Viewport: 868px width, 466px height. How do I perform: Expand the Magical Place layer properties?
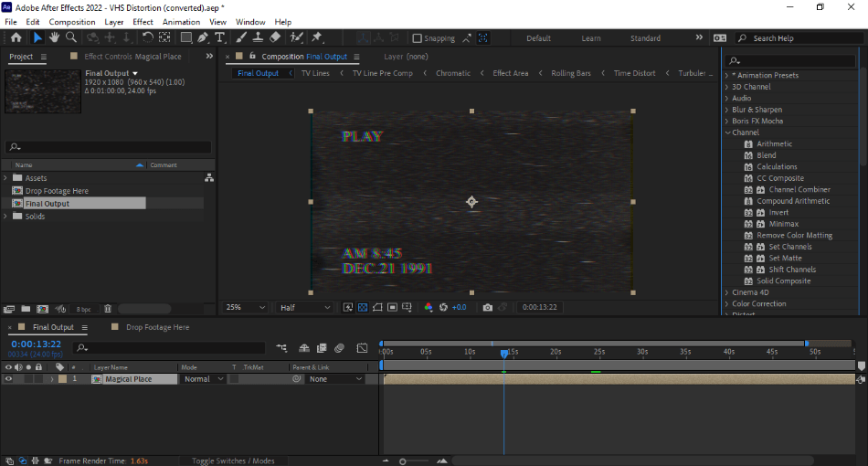(x=51, y=379)
